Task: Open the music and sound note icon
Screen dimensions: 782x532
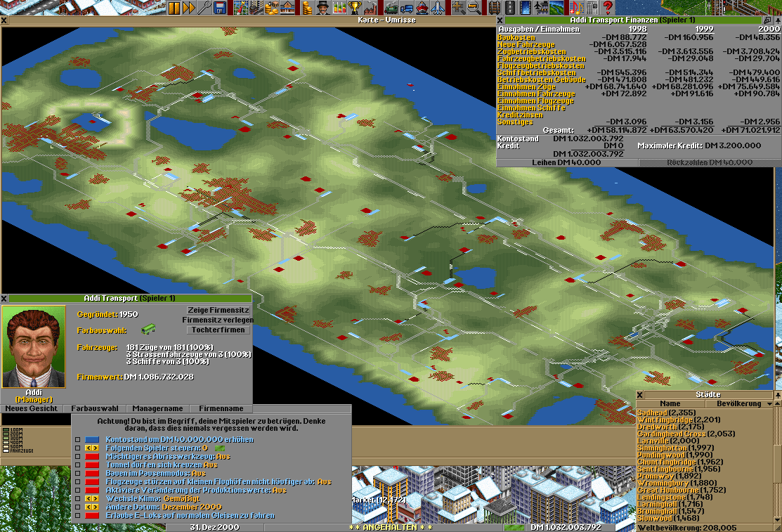Action: (575, 8)
